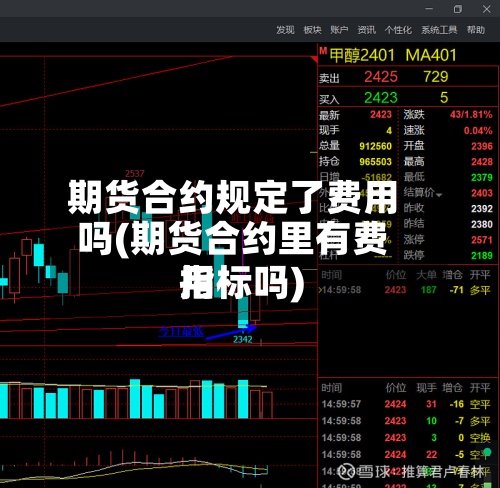
Task: Click the 昨结 value 2380
Action: pos(482,224)
